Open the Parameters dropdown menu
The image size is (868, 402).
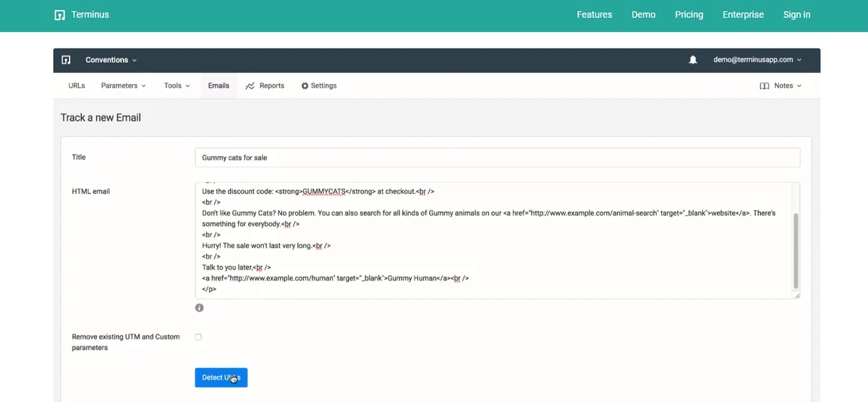click(x=123, y=86)
